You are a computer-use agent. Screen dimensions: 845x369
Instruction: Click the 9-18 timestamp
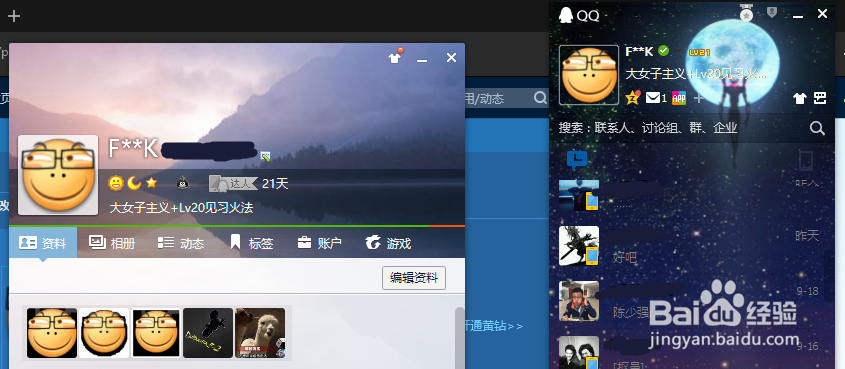click(807, 291)
